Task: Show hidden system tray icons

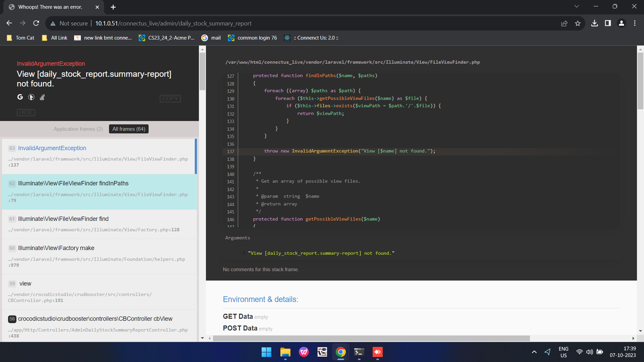Action: pyautogui.click(x=534, y=352)
